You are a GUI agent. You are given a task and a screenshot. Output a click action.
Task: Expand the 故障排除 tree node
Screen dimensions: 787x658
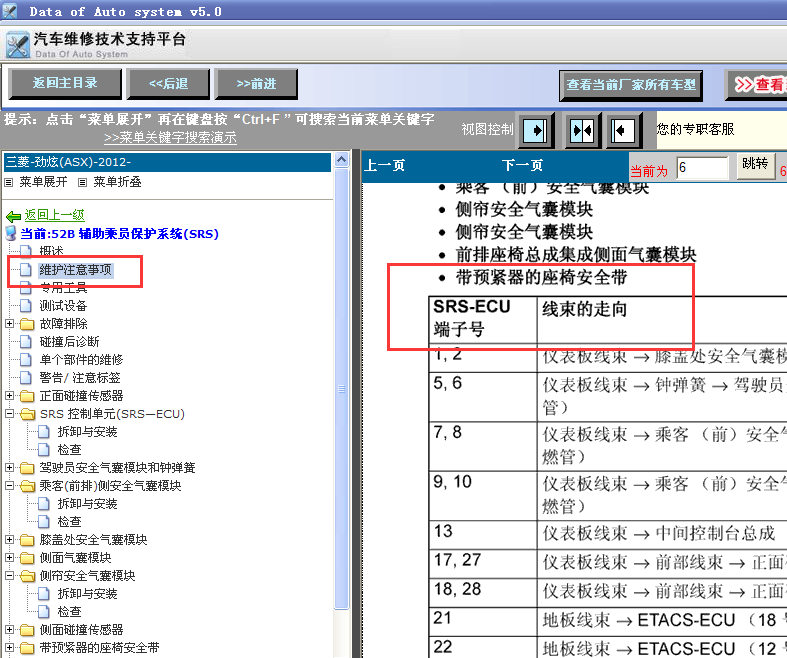tap(9, 324)
